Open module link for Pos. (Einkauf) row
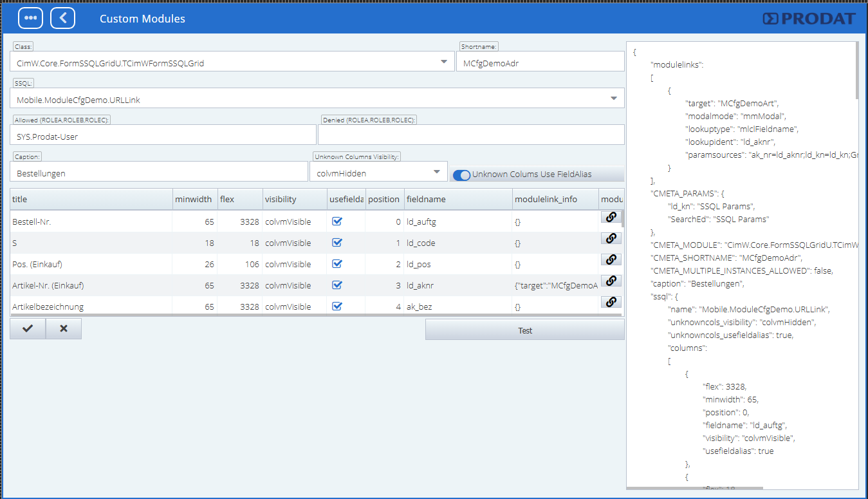This screenshot has height=499, width=868. click(x=611, y=259)
